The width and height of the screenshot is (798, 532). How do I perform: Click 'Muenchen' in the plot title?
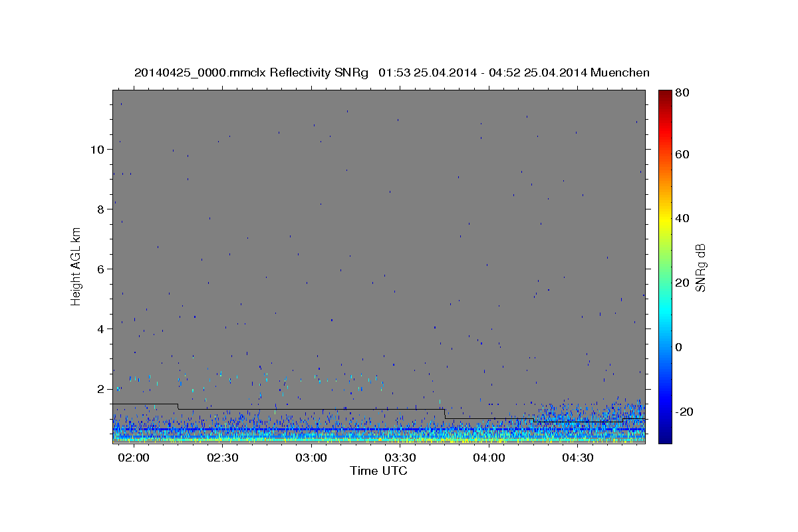620,72
